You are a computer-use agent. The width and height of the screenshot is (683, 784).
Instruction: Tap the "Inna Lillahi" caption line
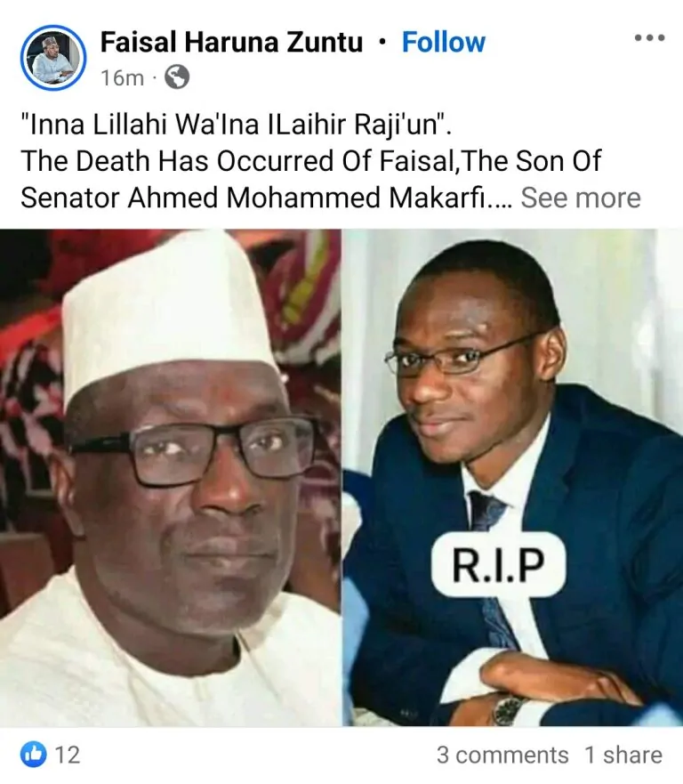(x=237, y=125)
